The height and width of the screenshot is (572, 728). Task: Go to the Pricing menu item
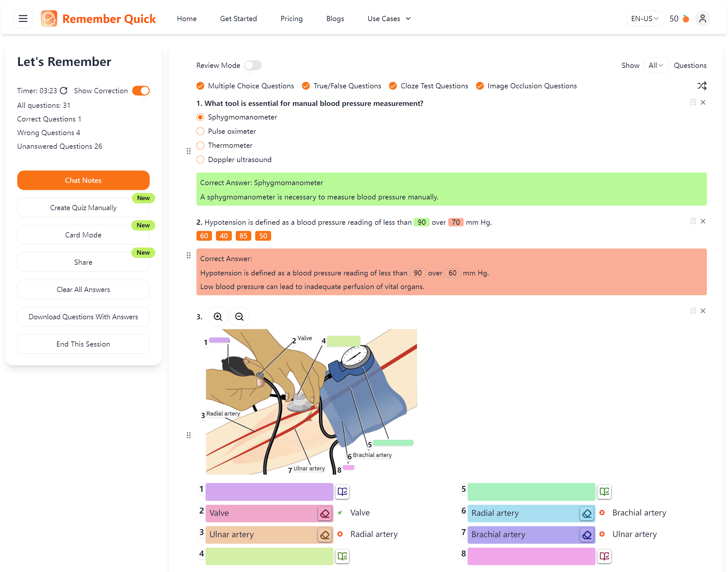click(291, 19)
